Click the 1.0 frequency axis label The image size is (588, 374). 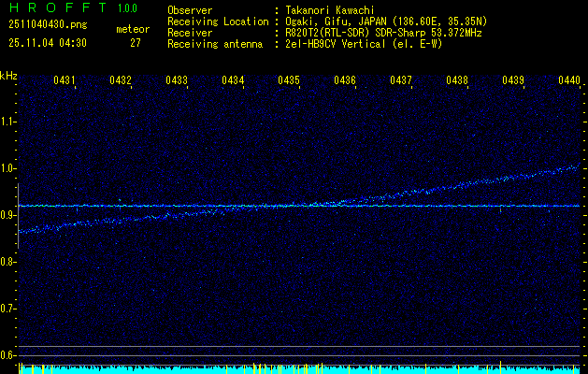8,168
